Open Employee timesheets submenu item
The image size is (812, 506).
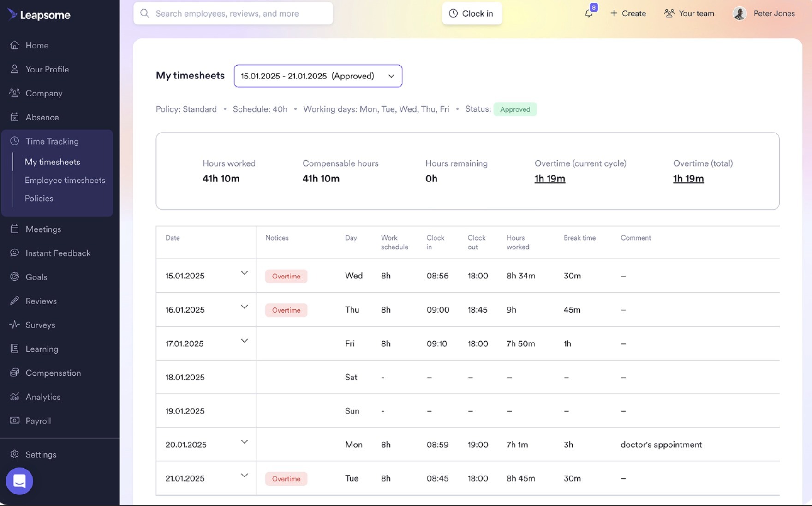pyautogui.click(x=65, y=180)
